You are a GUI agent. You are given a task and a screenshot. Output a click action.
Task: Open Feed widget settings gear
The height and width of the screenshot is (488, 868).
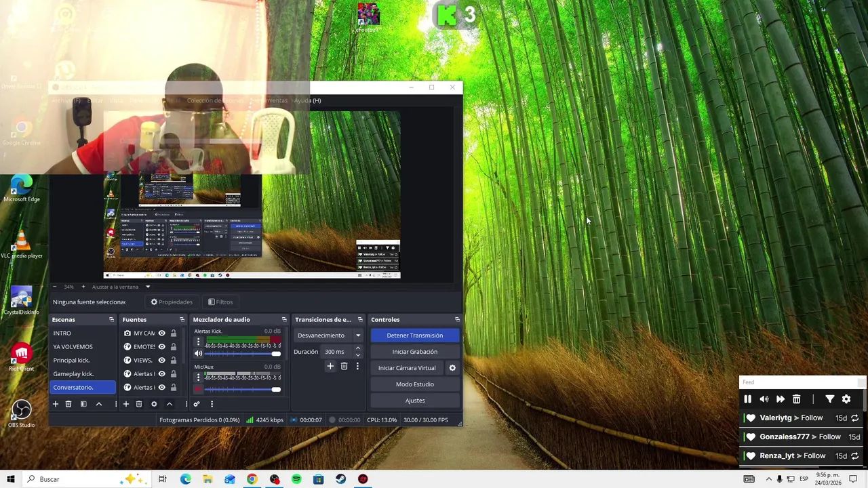pyautogui.click(x=846, y=399)
